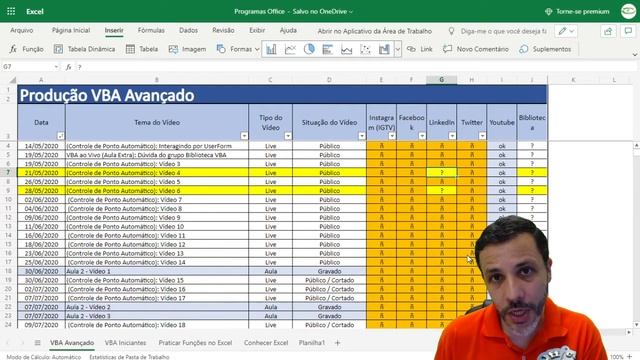The height and width of the screenshot is (360, 640).
Task: Open the Ajuda tab
Action: coord(288,30)
